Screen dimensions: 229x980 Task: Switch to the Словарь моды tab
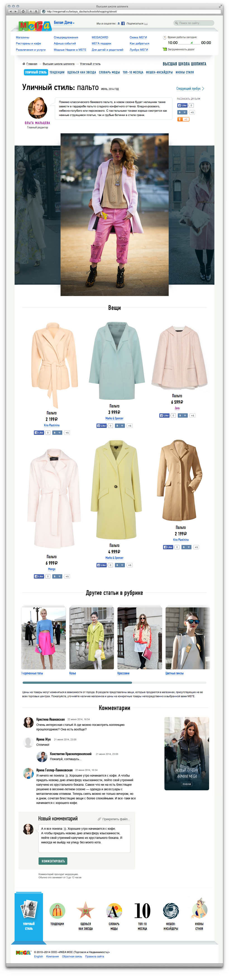pyautogui.click(x=109, y=72)
